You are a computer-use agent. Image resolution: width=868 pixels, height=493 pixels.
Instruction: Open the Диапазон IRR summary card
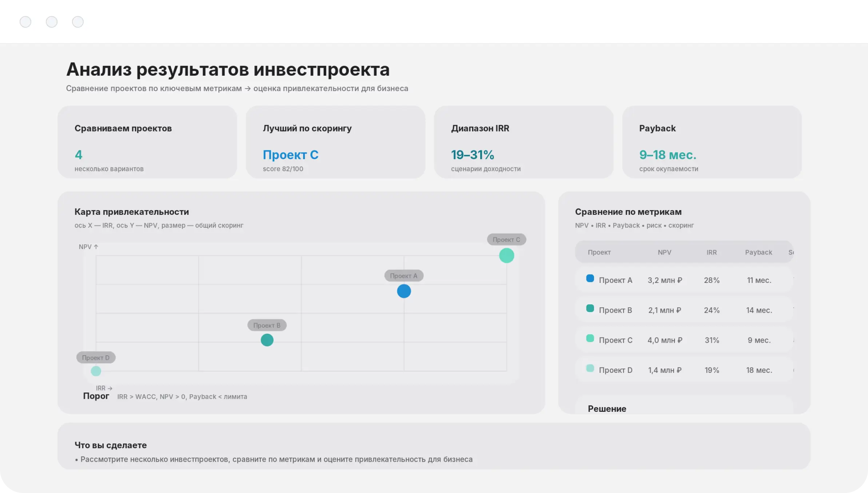[523, 142]
